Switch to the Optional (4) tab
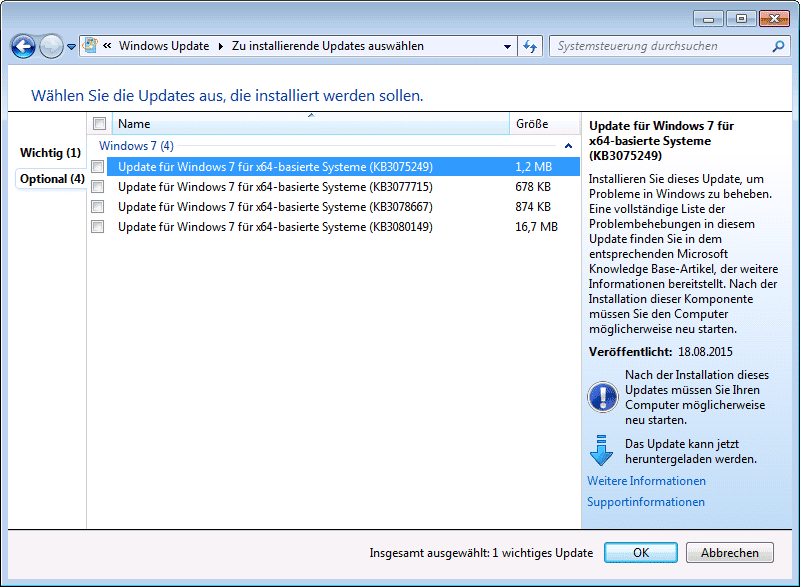 pyautogui.click(x=52, y=178)
